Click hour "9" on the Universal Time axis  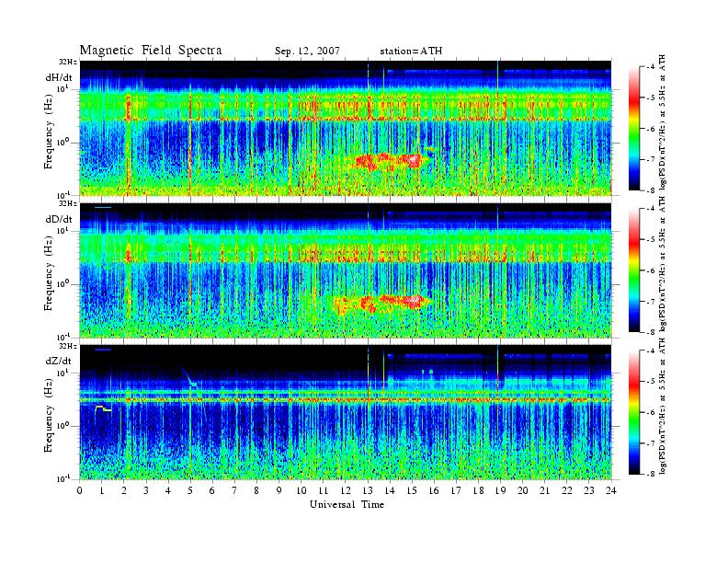pyautogui.click(x=279, y=491)
